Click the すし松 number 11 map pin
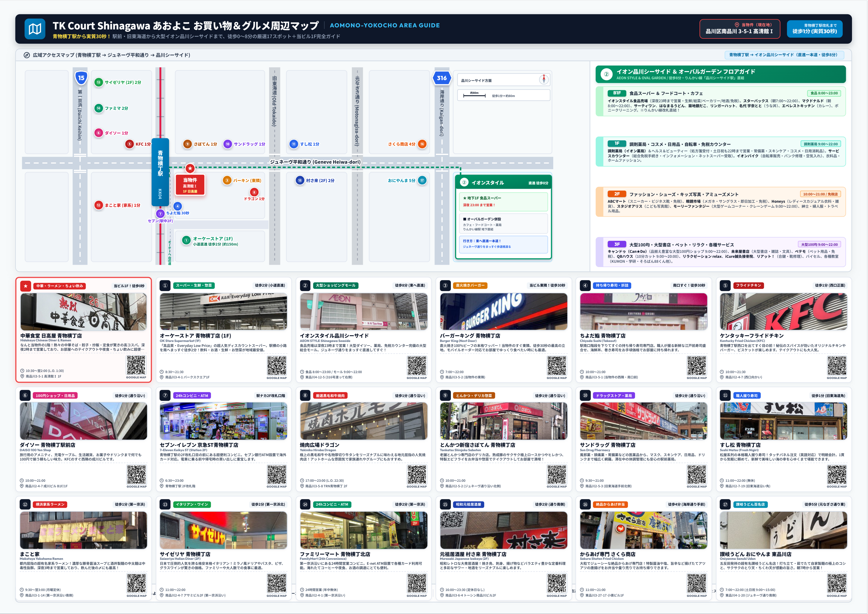The image size is (868, 614). pos(294,144)
